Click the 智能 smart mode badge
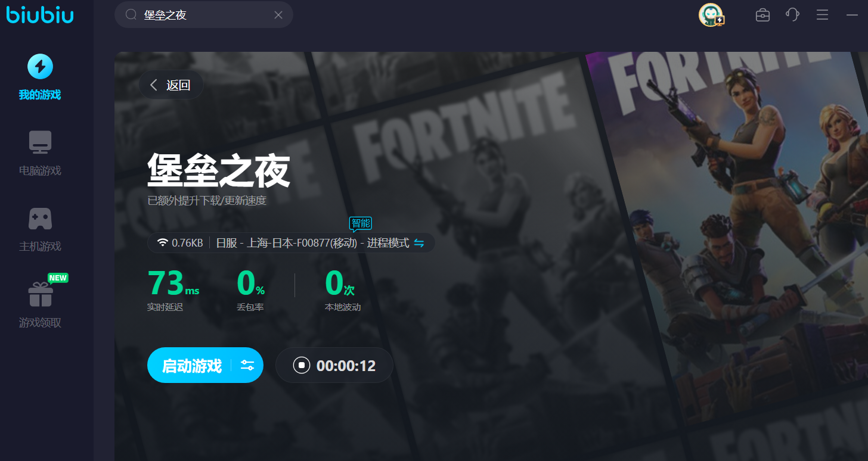This screenshot has height=461, width=868. [360, 224]
